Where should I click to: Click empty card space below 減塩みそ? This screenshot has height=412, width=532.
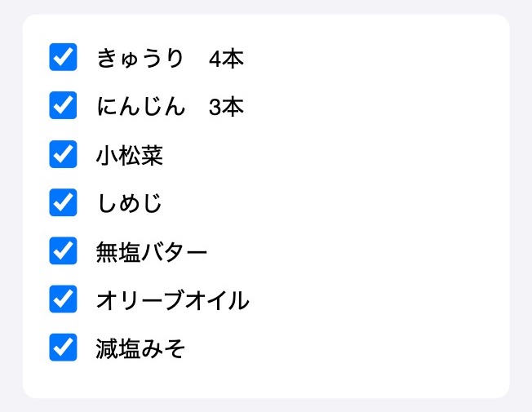pyautogui.click(x=266, y=379)
